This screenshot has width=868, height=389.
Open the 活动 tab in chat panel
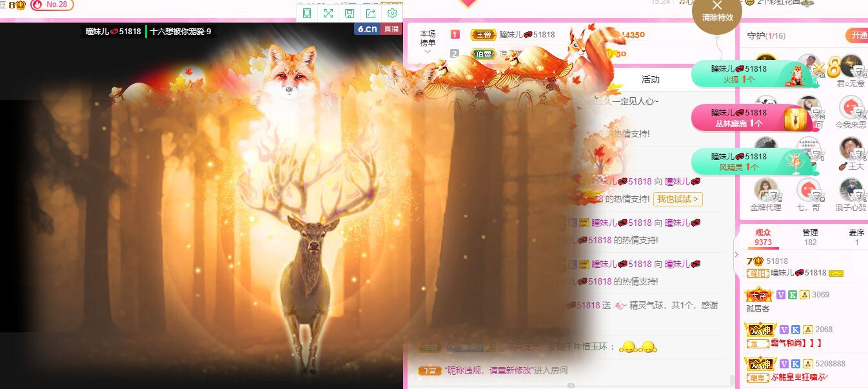(650, 79)
